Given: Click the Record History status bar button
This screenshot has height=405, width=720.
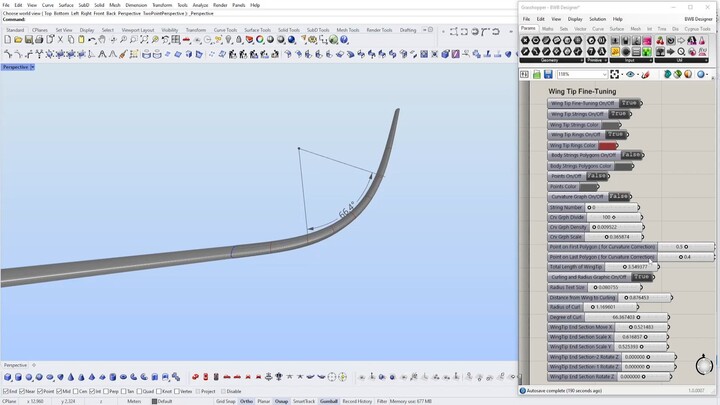Looking at the screenshot, I should (x=357, y=401).
